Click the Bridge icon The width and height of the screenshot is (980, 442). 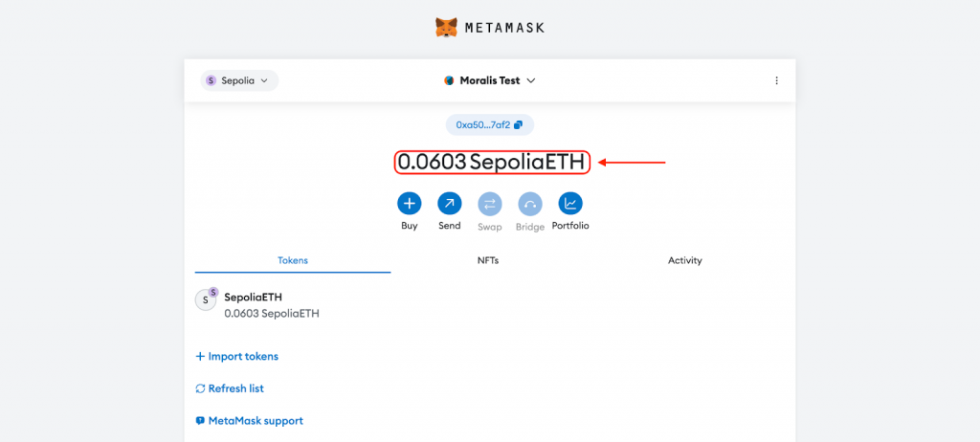[530, 204]
